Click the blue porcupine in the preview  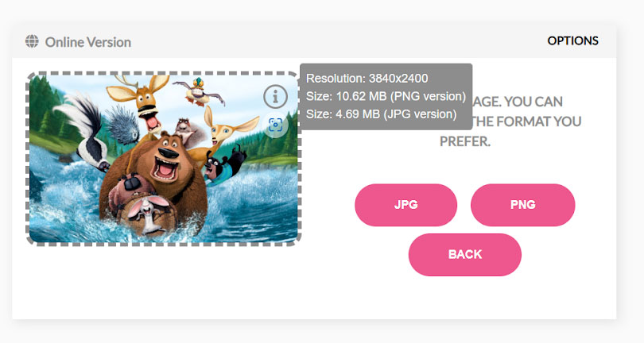click(x=122, y=125)
